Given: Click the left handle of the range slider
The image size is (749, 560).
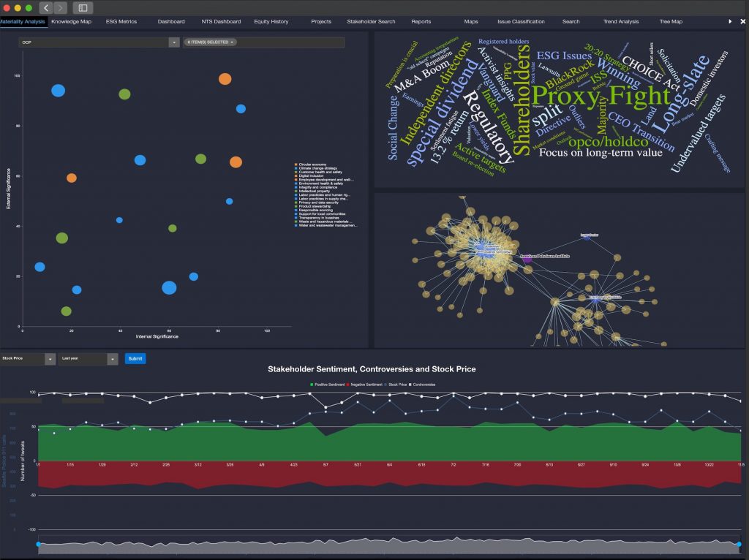Looking at the screenshot, I should [x=38, y=544].
